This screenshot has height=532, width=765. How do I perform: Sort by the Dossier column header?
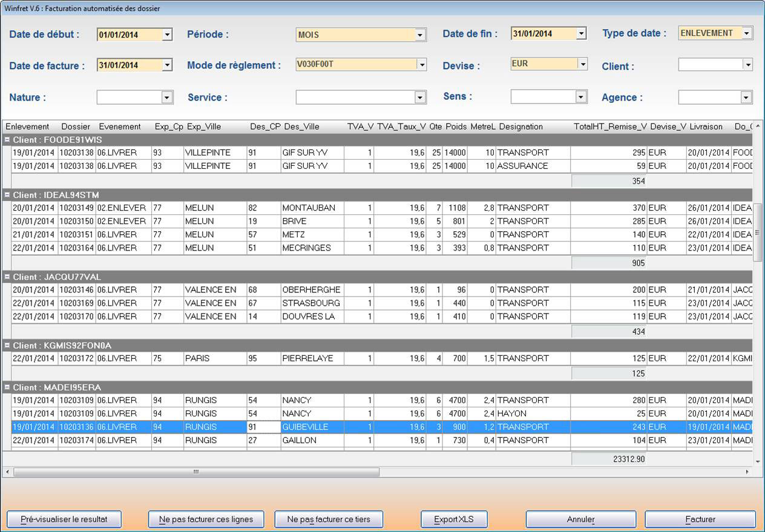coord(76,126)
